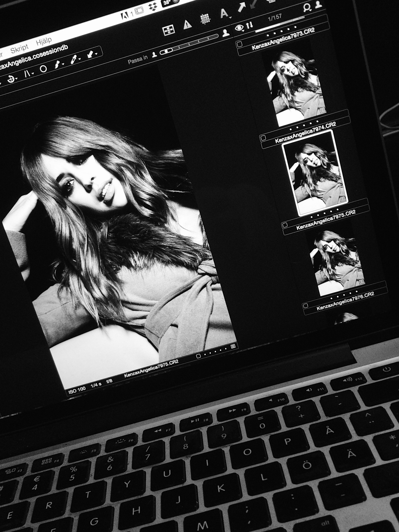This screenshot has width=399, height=532.
Task: Open the browser search magnifier menu
Action: (308, 8)
